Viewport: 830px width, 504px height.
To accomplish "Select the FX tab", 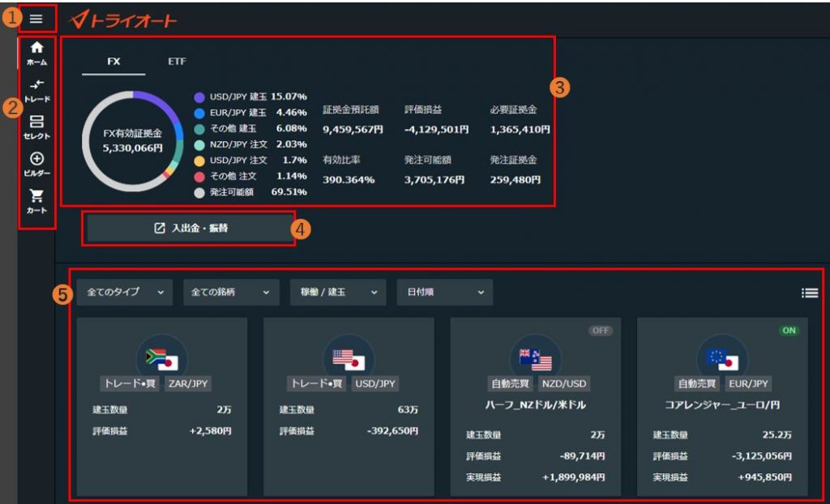I will tap(113, 62).
